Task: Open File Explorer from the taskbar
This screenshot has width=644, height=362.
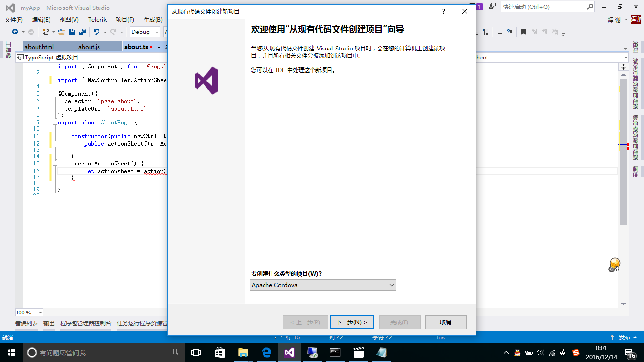Action: coord(243,353)
